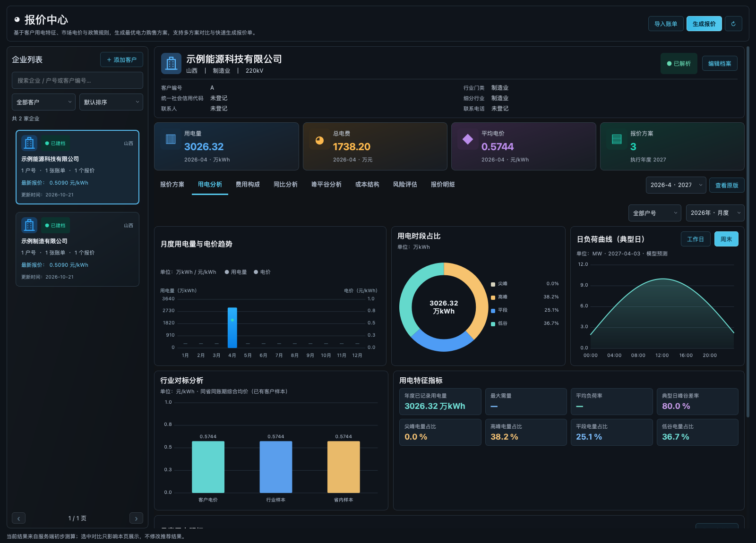Focus the enterprise search input field
This screenshot has width=756, height=543.
77,80
